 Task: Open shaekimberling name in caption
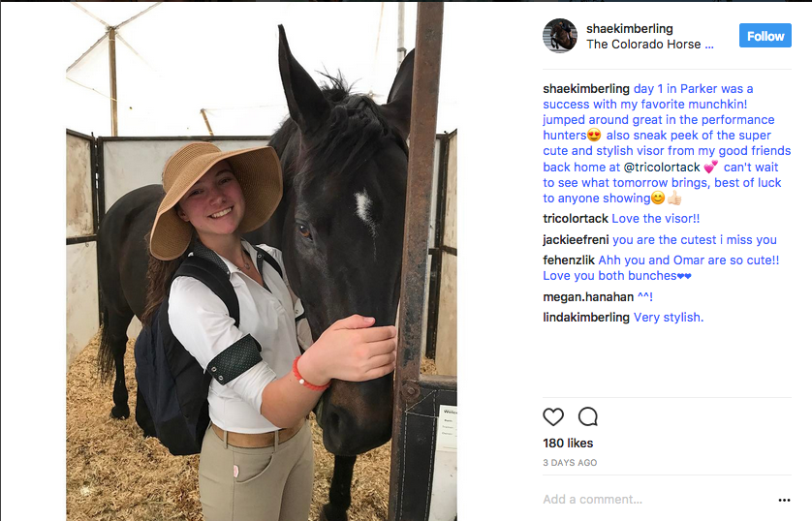(585, 89)
